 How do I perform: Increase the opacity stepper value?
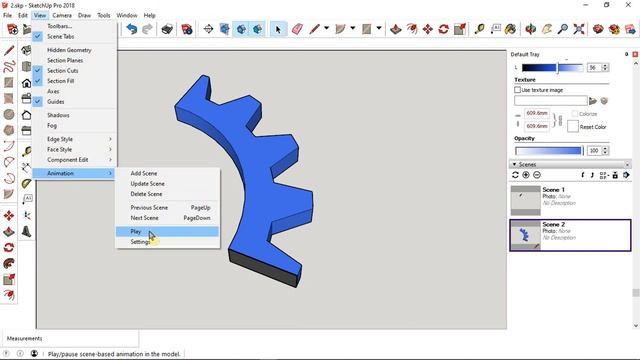[x=605, y=148]
